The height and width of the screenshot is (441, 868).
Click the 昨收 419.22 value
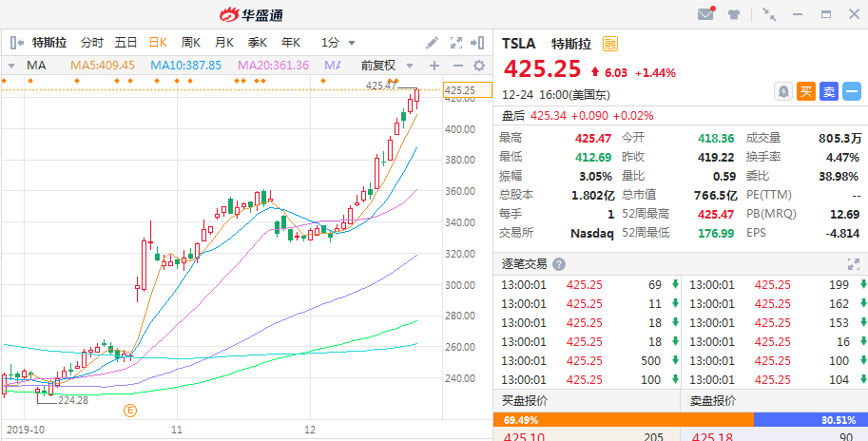tap(716, 157)
